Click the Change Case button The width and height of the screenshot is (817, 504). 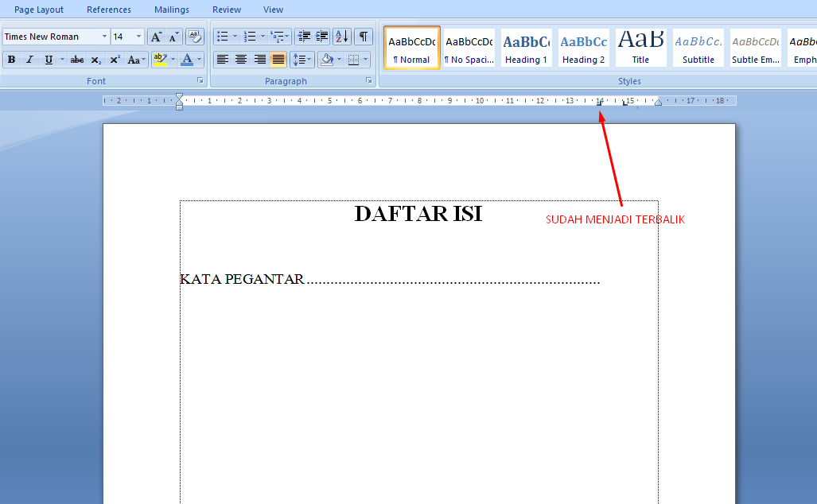(x=137, y=60)
